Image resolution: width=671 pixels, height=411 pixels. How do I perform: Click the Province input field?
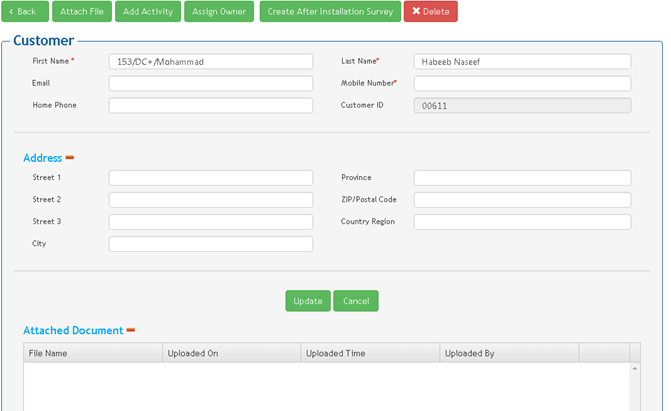tap(522, 178)
